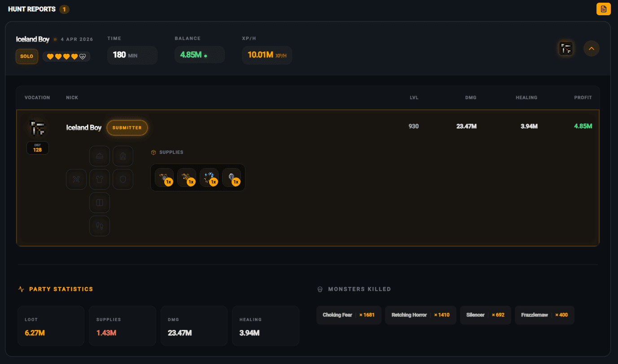Click the heart rating indicator

(x=66, y=56)
